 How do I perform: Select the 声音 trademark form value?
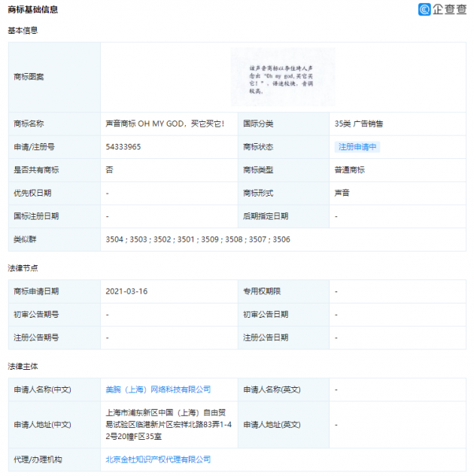pos(342,193)
